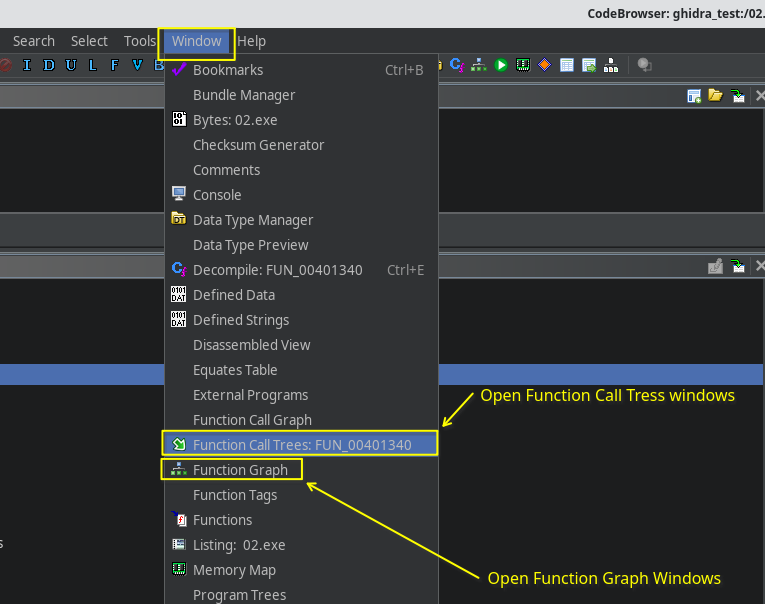Open Function Call Trees: FUN_00401340

tap(301, 444)
